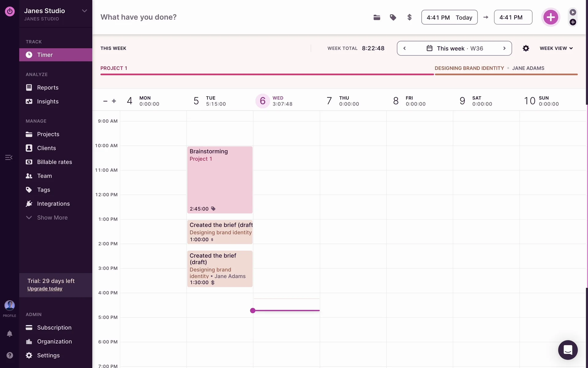
Task: Open the chat support bubble
Action: (568, 350)
